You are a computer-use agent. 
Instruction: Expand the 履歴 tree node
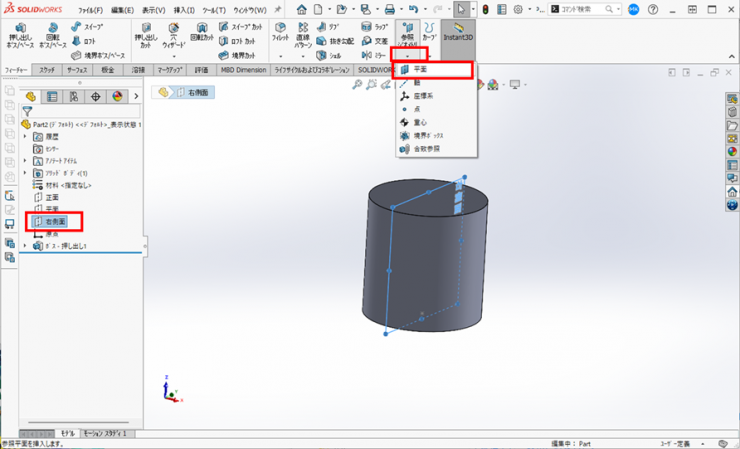pos(26,135)
